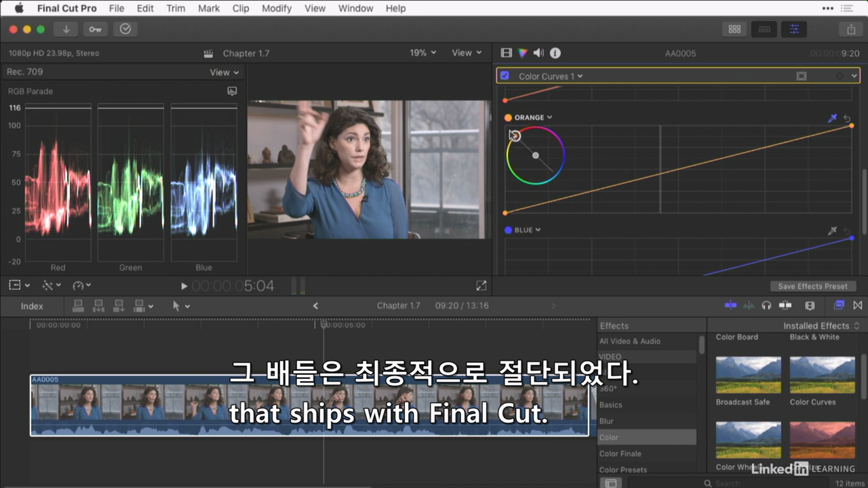Screen dimensions: 868x488
Task: Select the Color Curves effect thumbnail
Action: [822, 375]
